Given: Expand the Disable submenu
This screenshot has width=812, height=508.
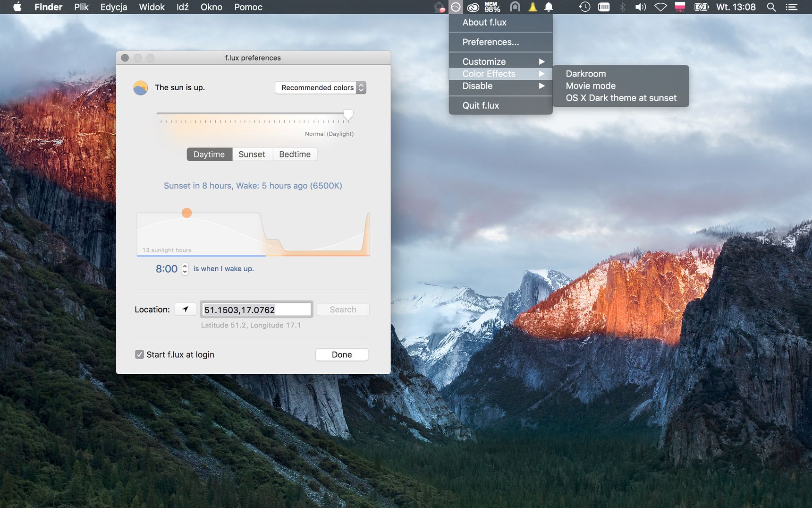Looking at the screenshot, I should point(500,86).
